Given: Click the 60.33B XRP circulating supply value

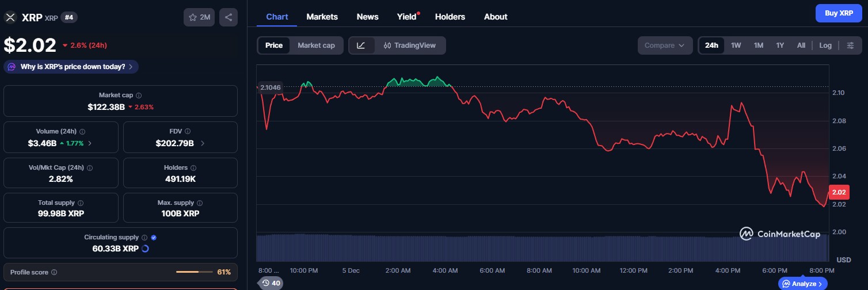Looking at the screenshot, I should click(115, 249).
